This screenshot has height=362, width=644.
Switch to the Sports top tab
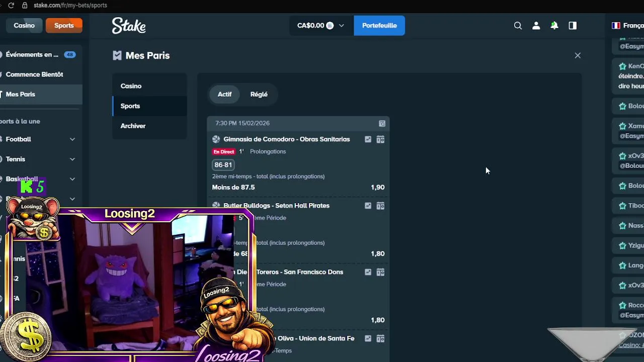click(x=64, y=26)
